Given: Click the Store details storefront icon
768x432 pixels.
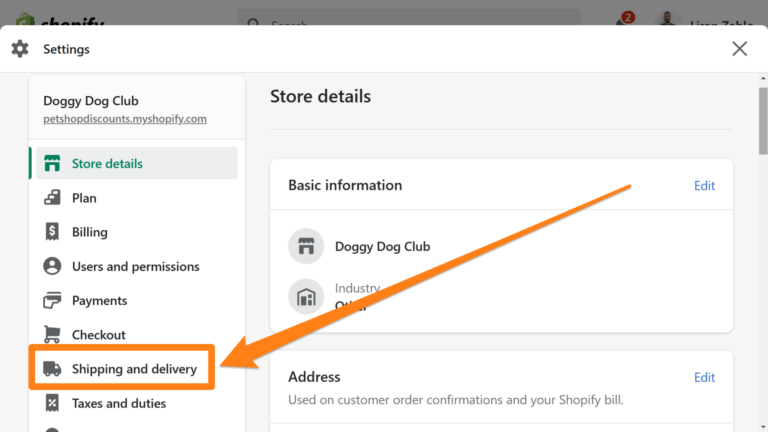Looking at the screenshot, I should coord(52,163).
